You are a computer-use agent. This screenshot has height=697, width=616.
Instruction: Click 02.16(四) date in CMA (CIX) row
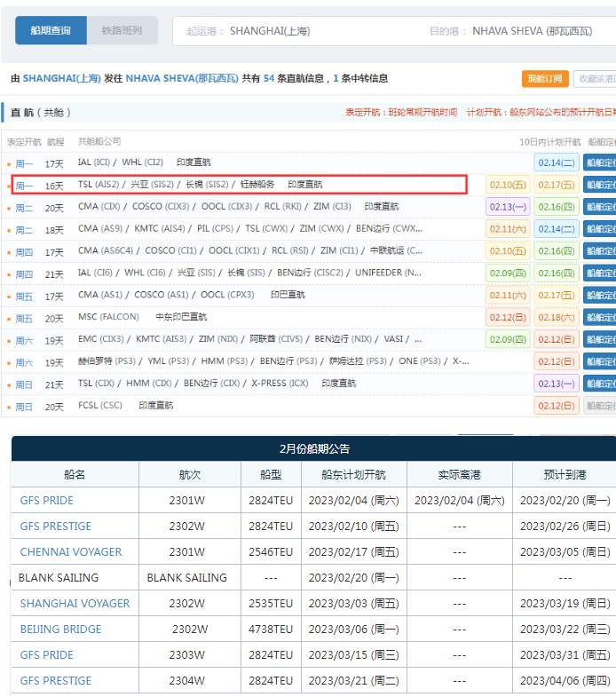pos(557,207)
